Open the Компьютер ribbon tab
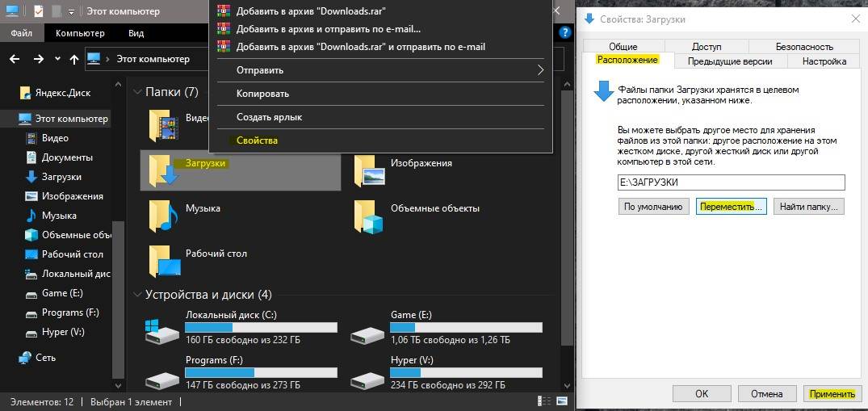The image size is (868, 411). click(80, 33)
